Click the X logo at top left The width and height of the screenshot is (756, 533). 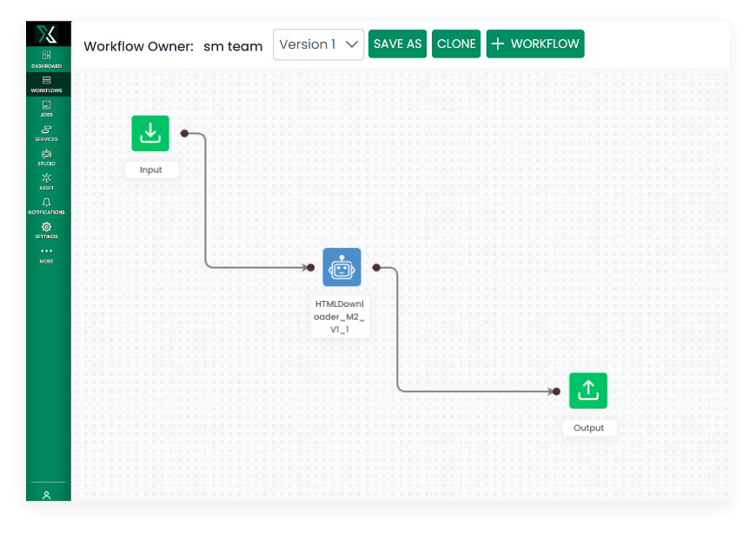(x=47, y=33)
